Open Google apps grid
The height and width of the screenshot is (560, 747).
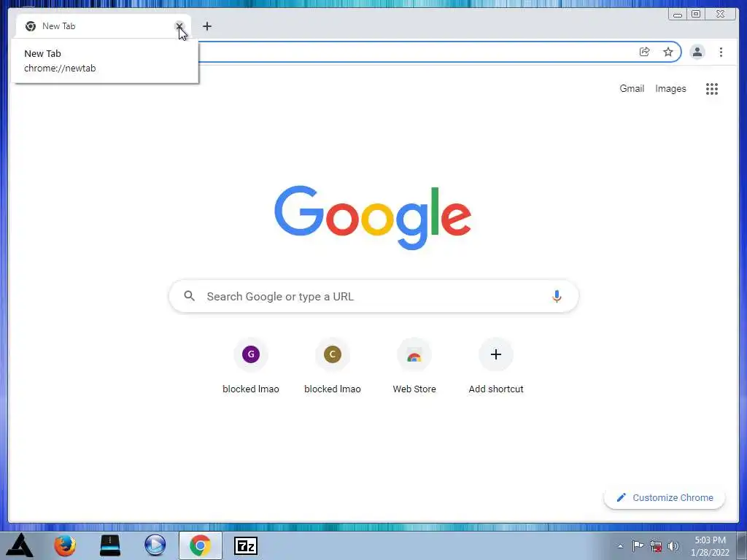point(712,88)
